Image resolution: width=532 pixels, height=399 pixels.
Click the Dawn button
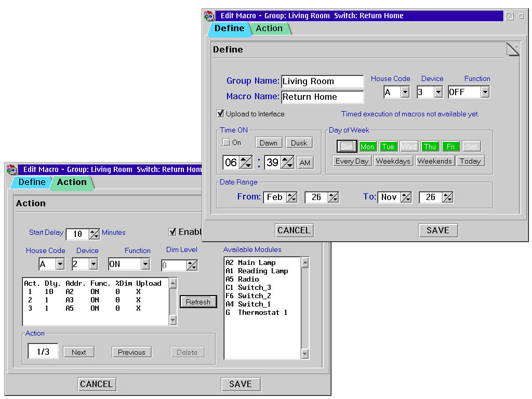tap(269, 143)
